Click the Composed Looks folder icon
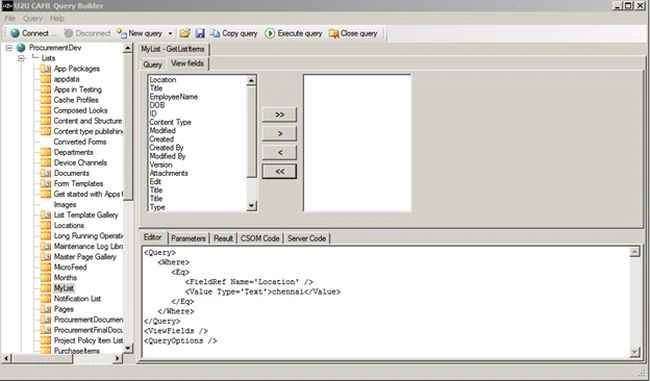650x381 pixels. pyautogui.click(x=46, y=110)
